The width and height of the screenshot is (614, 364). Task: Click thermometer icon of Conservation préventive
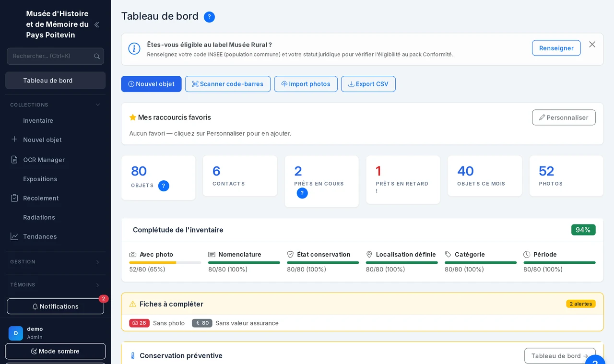pos(133,356)
